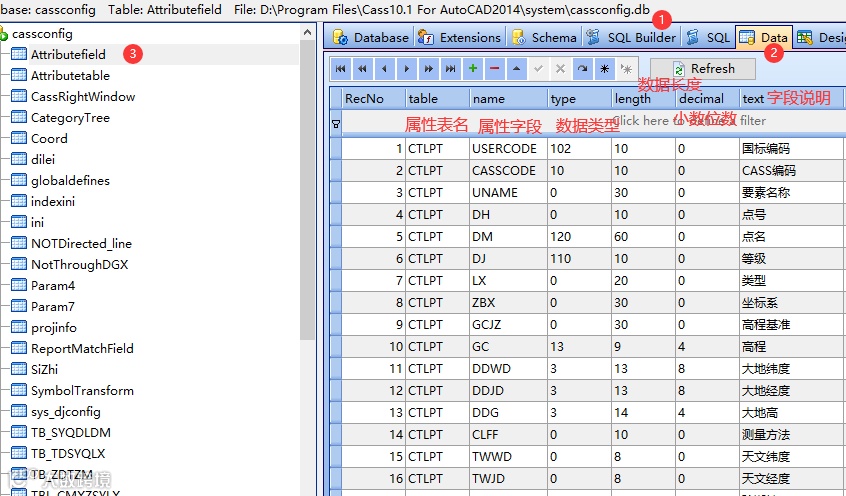Switch to the SQL Builder tab
846x496 pixels.
click(x=631, y=37)
